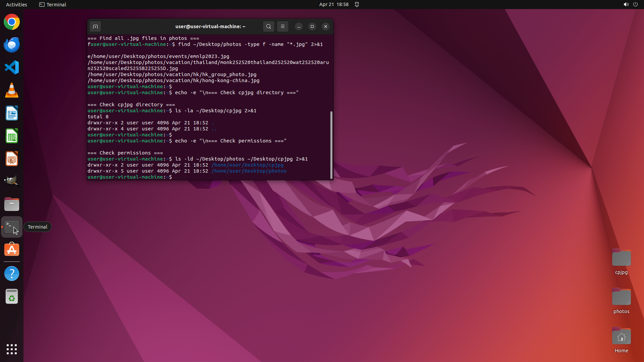Open Thunderbird mail from dock
This screenshot has height=362, width=644.
tap(12, 45)
